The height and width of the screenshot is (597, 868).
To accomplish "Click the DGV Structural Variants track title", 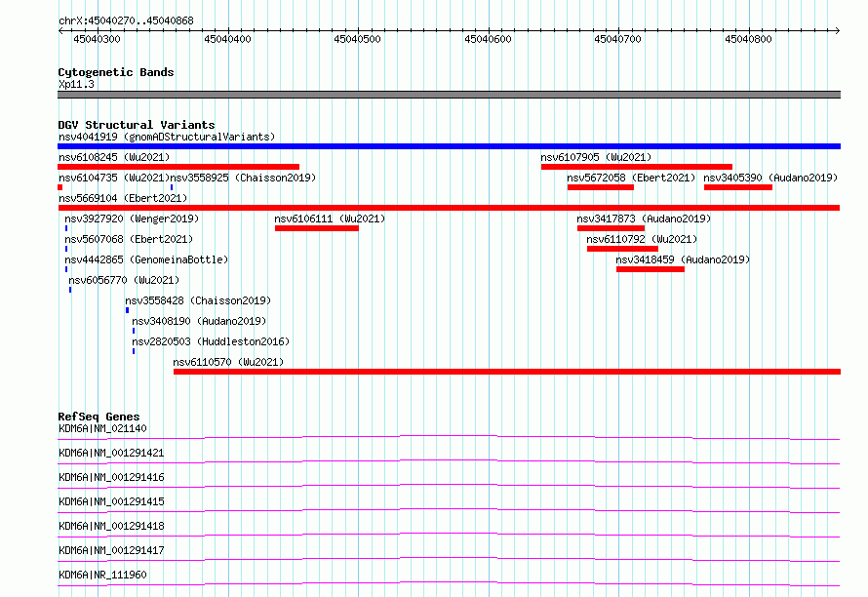I will coord(137,125).
